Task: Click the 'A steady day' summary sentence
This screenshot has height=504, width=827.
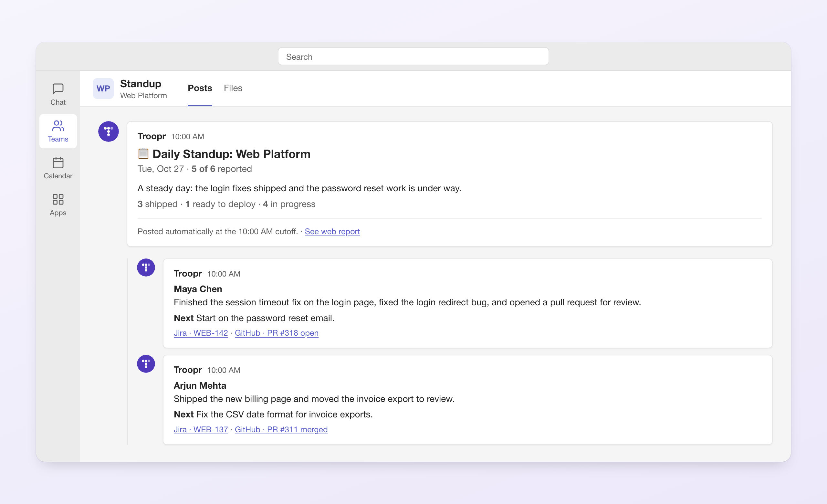Action: click(x=299, y=188)
